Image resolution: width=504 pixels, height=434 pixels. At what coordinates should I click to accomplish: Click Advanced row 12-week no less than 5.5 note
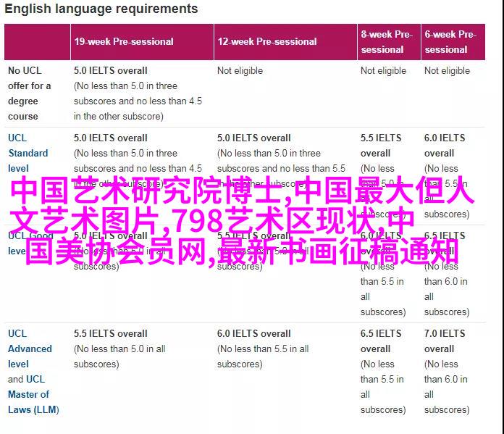[x=263, y=356]
